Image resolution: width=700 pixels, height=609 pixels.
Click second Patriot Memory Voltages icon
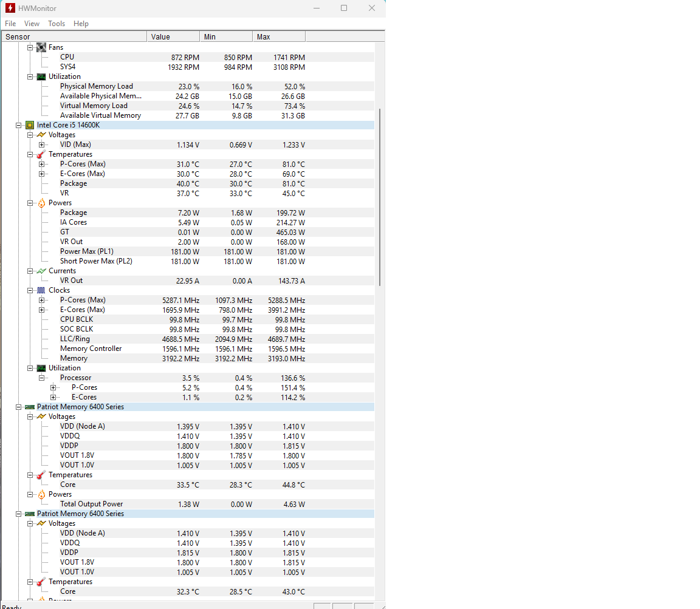(41, 524)
